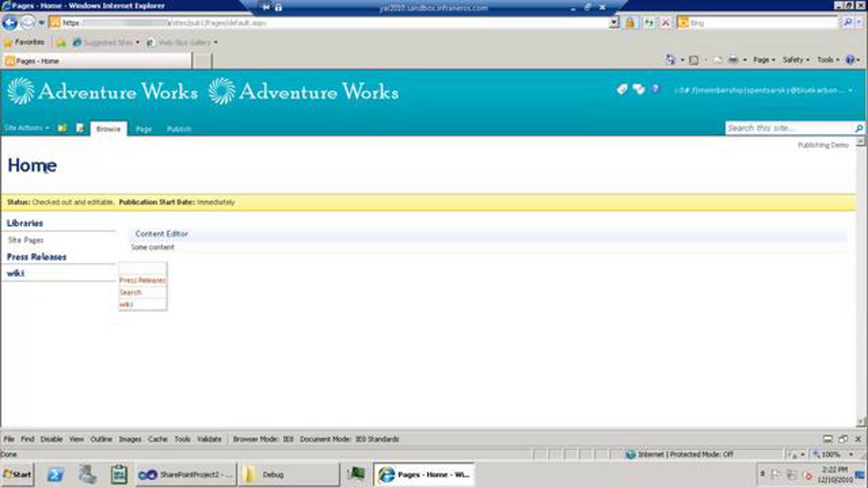Click the browser back arrow button
868x488 pixels.
coord(10,23)
